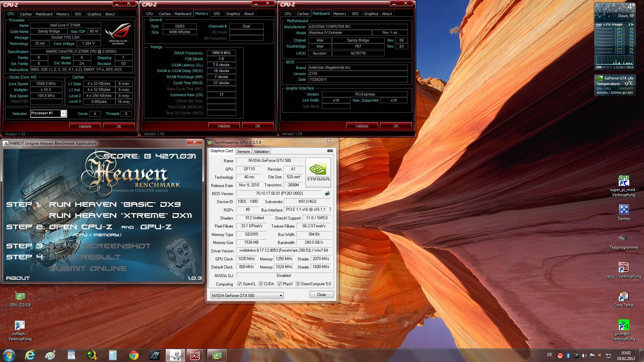
Task: Open the NVIDIA GeForce GTX 580 GPU dropdown
Action: (x=247, y=295)
